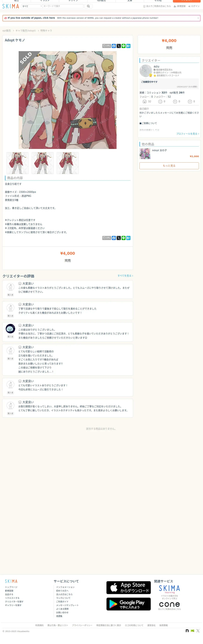Viewport: 203px width, 644px height.
Task: Click the SKIMA logo in the header
Action: tap(11, 6)
